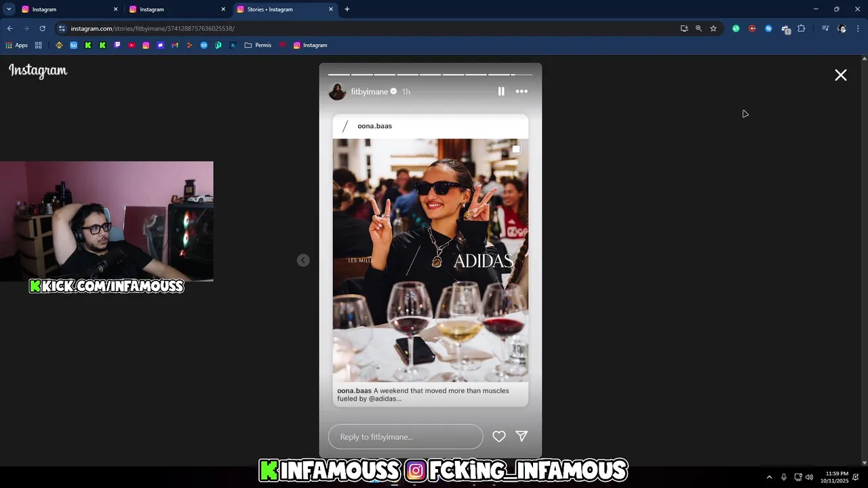Open the Extensions puzzle menu
The image size is (868, 488).
click(802, 28)
